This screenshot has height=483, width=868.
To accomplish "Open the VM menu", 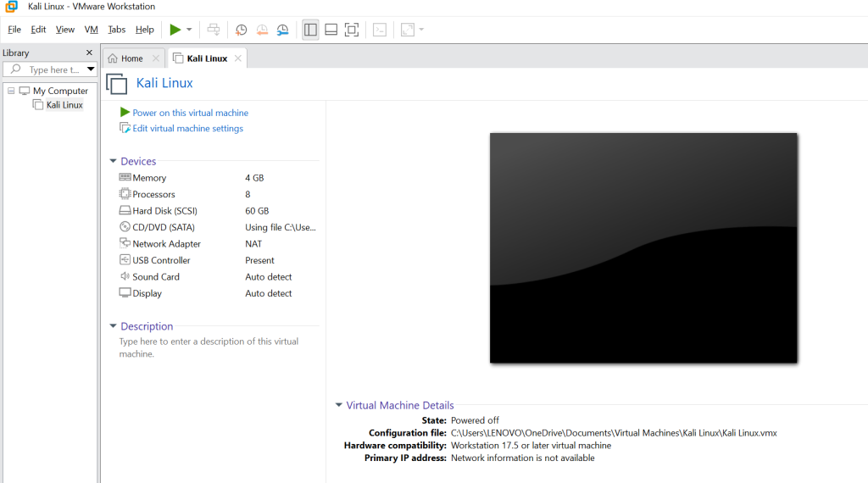I will pos(92,30).
